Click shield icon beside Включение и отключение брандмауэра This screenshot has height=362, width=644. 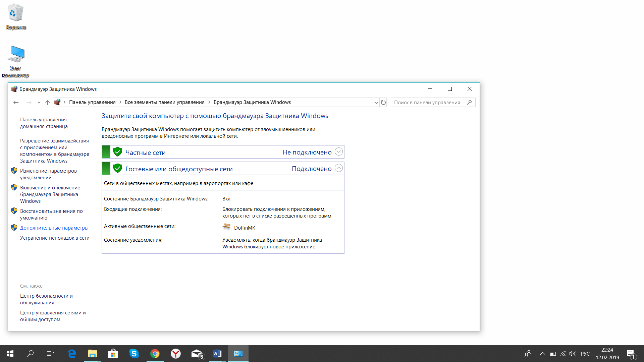(14, 187)
